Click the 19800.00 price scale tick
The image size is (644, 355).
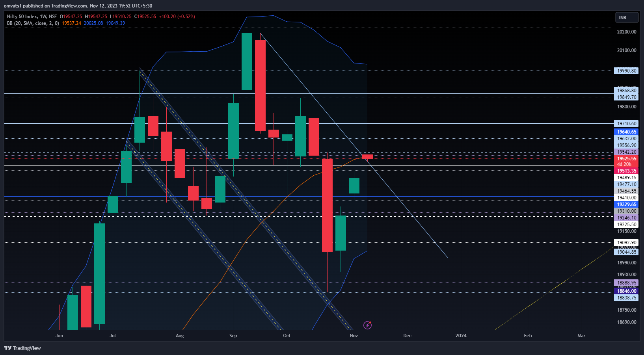[627, 107]
